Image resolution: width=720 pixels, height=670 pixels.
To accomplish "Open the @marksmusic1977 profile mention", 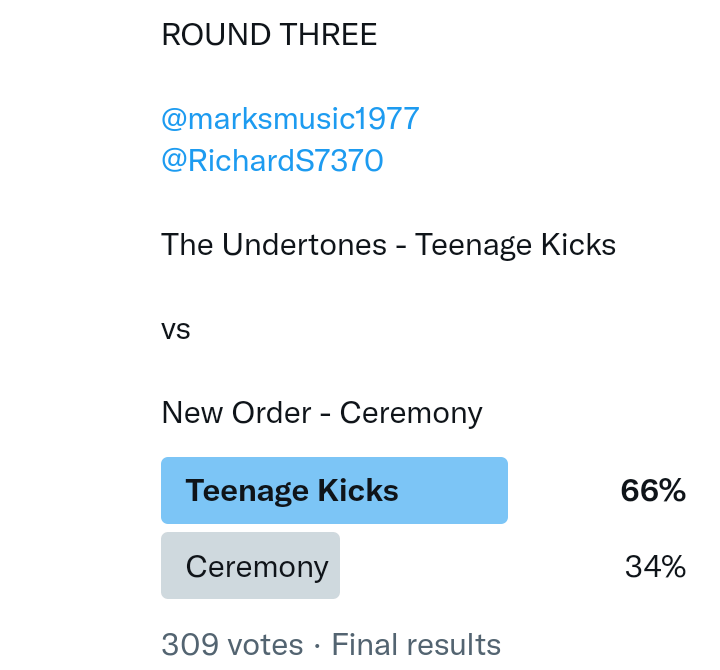I will (290, 119).
